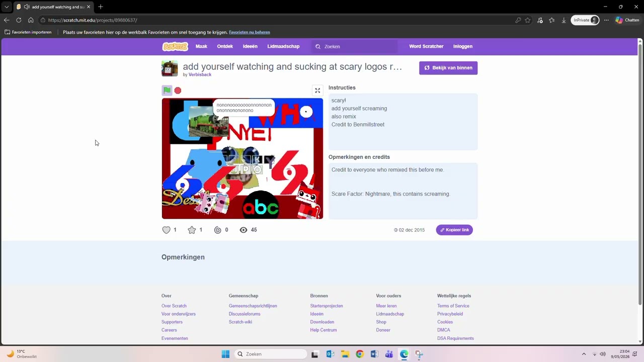Image resolution: width=644 pixels, height=362 pixels.
Task: Go to the Ideeën nav item
Action: point(250,46)
